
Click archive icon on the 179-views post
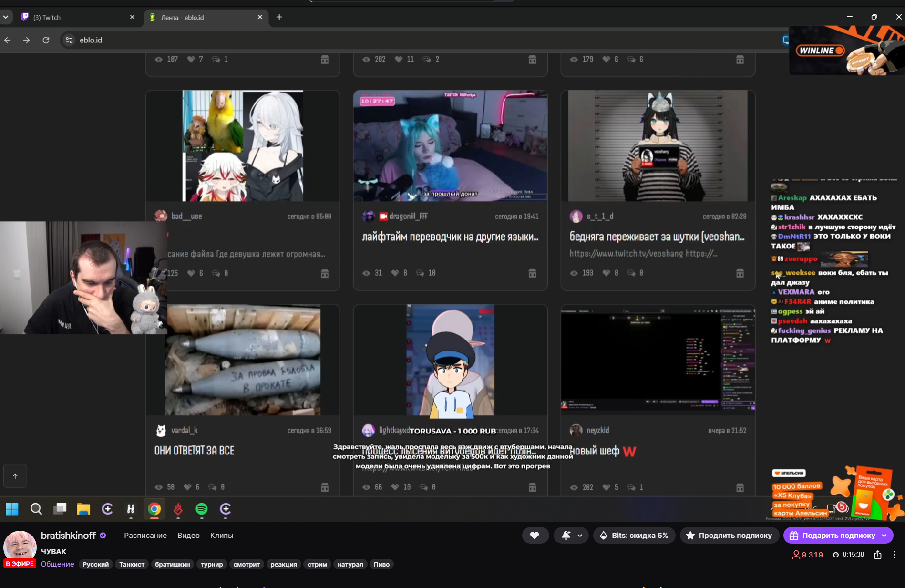(740, 60)
